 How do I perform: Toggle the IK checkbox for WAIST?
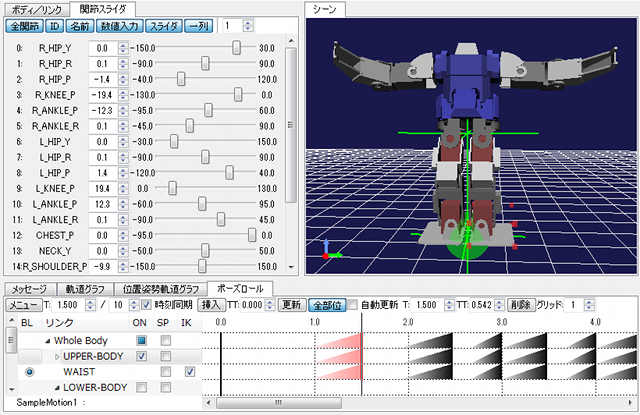coord(189,372)
